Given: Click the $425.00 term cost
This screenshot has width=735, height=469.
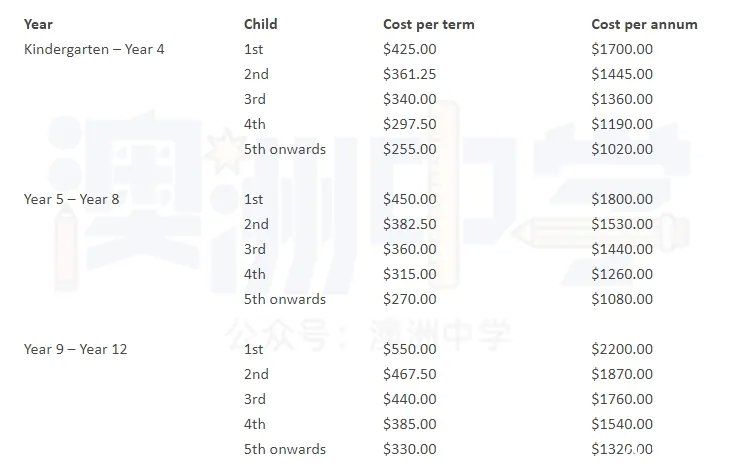Looking at the screenshot, I should click(410, 49).
